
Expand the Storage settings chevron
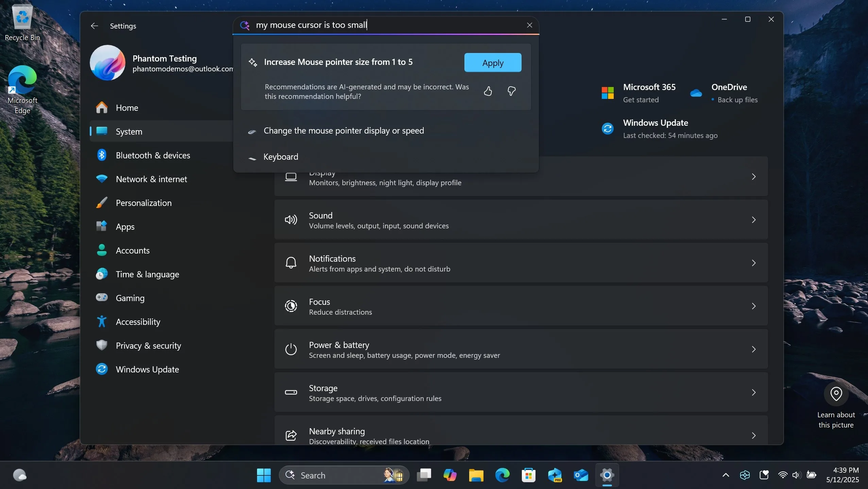[x=753, y=392]
